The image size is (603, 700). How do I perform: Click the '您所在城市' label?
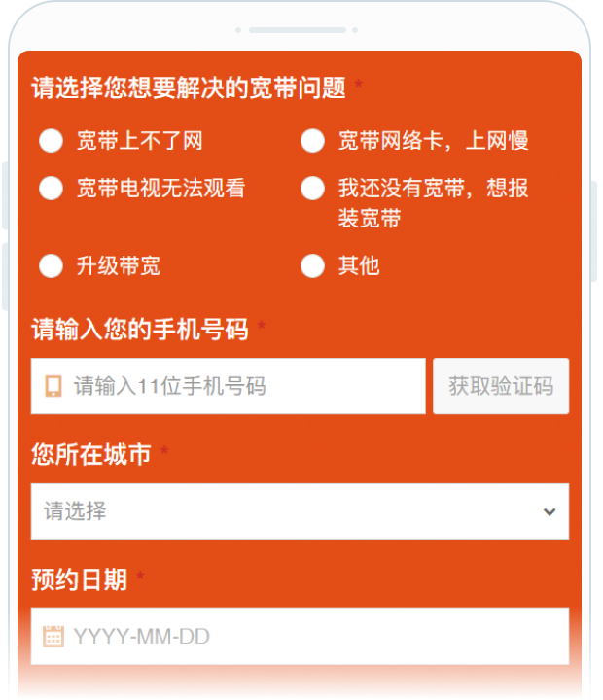coord(91,454)
